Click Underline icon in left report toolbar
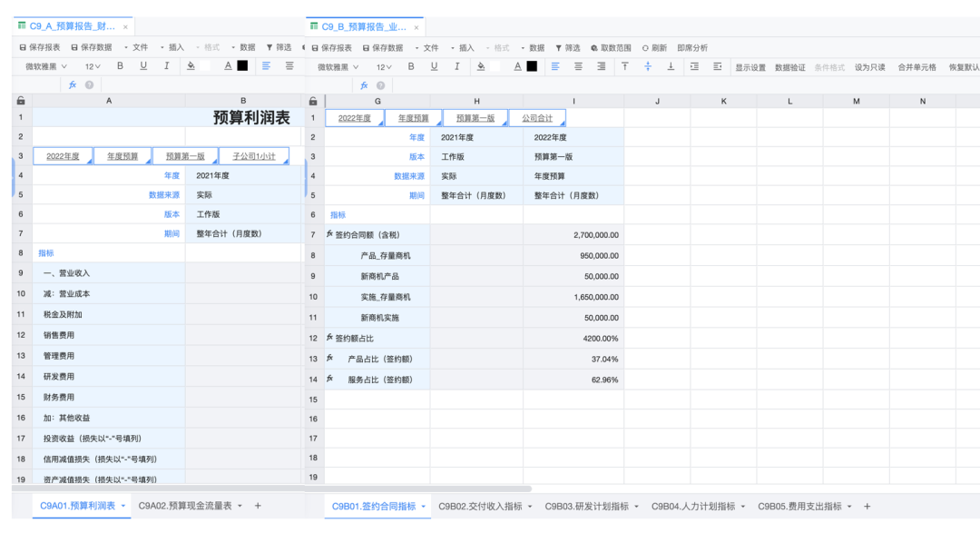This screenshot has width=980, height=533. (143, 65)
